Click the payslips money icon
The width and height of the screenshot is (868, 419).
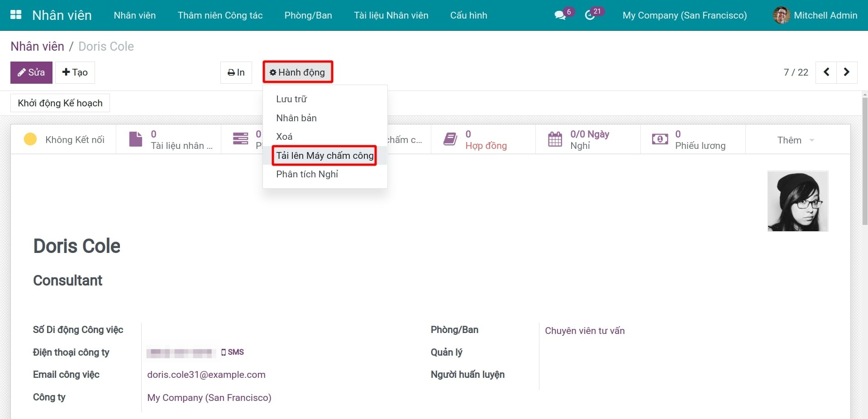tap(660, 139)
